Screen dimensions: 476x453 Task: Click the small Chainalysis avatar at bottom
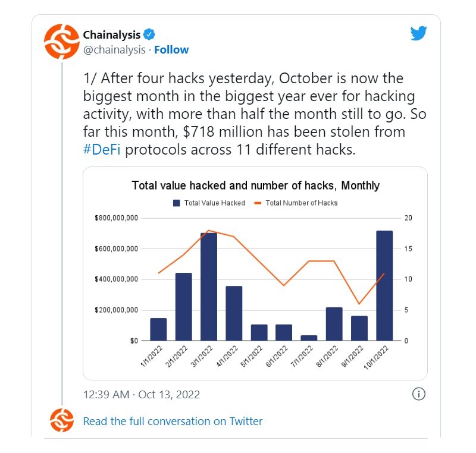(62, 420)
